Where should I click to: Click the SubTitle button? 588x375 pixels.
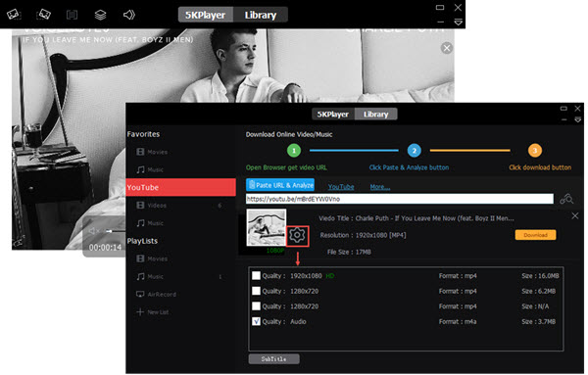pyautogui.click(x=273, y=359)
